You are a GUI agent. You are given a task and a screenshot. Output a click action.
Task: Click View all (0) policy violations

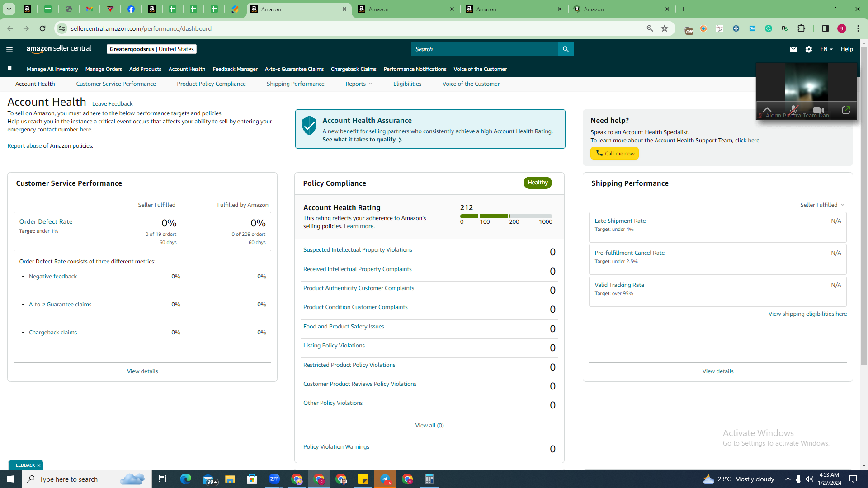[429, 426]
